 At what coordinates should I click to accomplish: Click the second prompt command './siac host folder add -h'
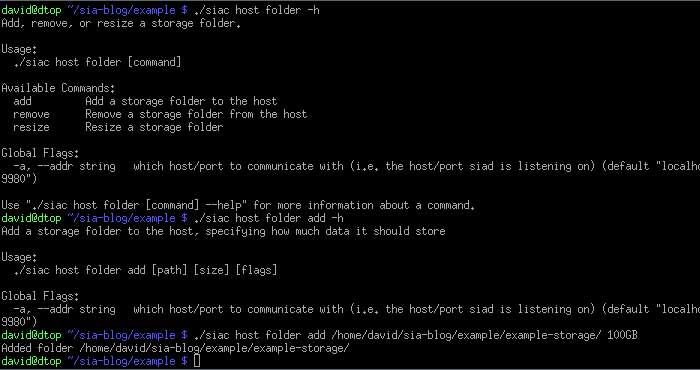pos(269,218)
